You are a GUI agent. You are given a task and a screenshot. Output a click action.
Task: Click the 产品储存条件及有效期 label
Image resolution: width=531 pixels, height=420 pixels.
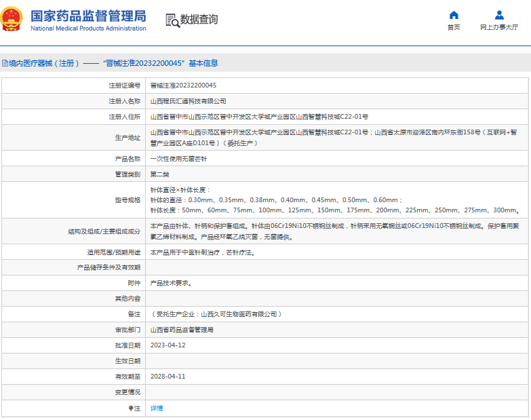point(109,267)
